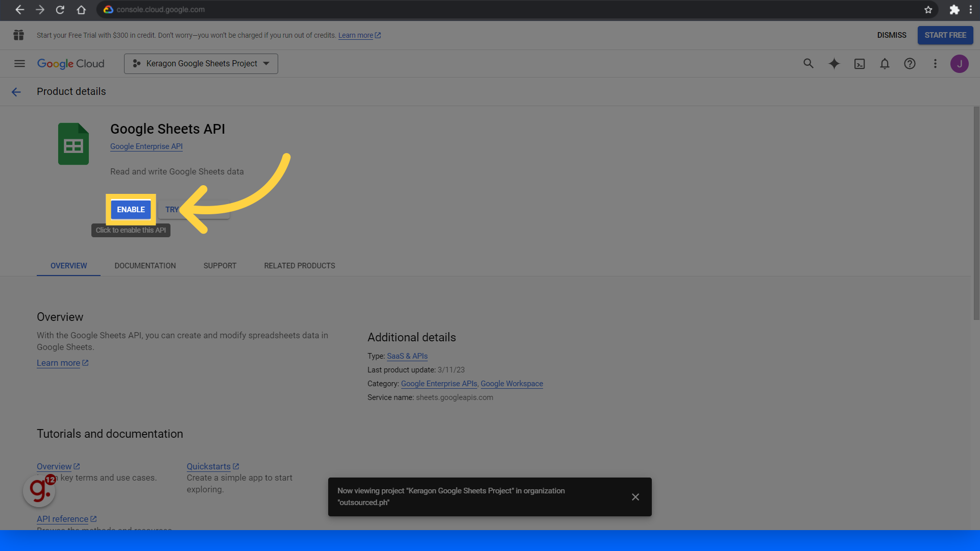The height and width of the screenshot is (551, 980).
Task: Click the Google Cloud logo
Action: pos(71,64)
